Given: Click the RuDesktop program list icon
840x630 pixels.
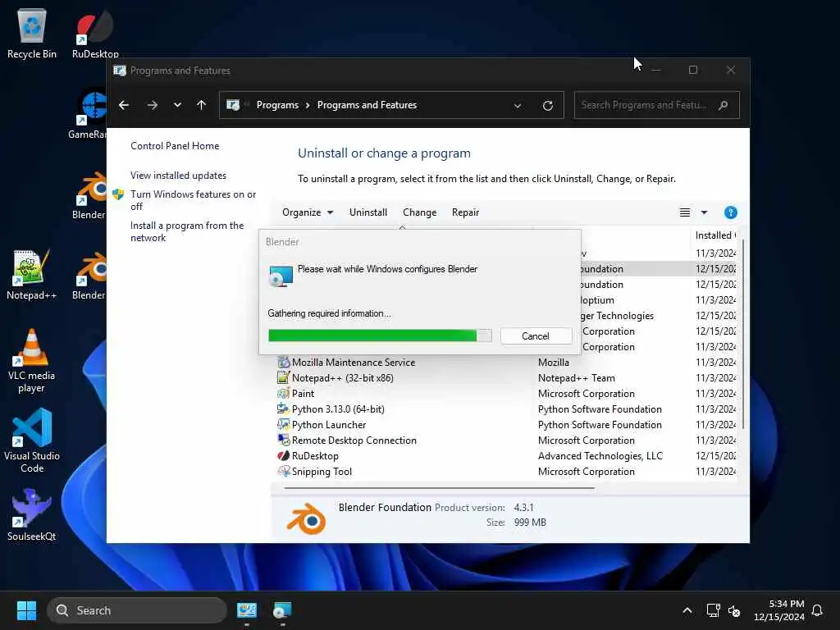Looking at the screenshot, I should pyautogui.click(x=283, y=456).
